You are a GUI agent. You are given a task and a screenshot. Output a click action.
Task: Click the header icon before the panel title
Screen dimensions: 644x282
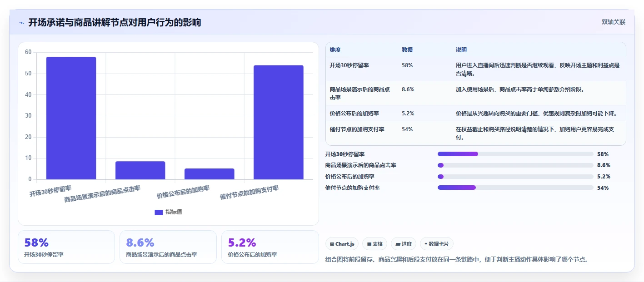(21, 23)
